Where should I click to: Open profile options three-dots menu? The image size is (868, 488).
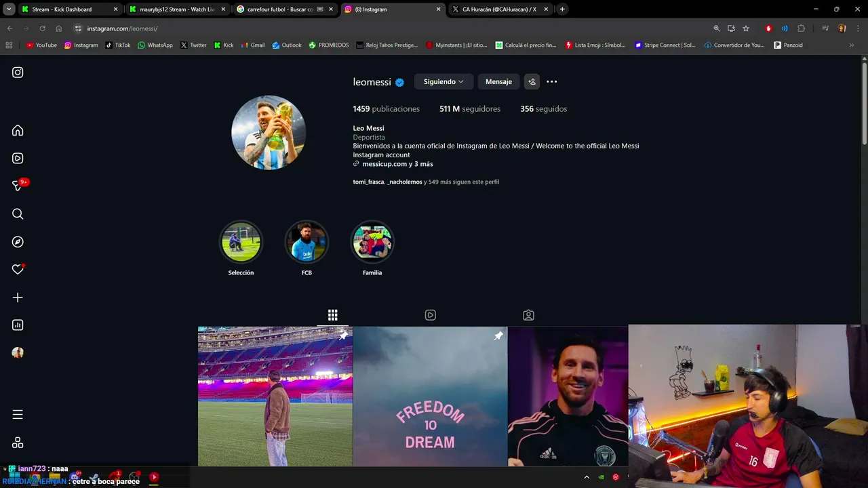coord(552,81)
